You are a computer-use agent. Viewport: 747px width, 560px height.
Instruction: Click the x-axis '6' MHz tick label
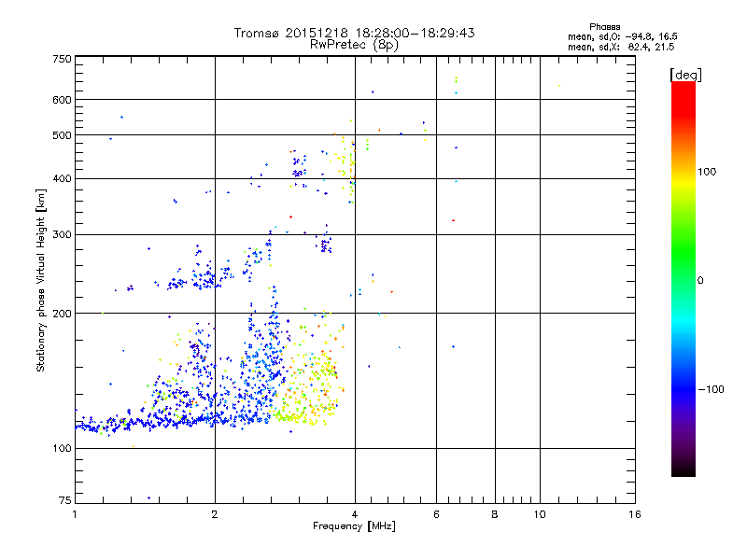pos(436,514)
